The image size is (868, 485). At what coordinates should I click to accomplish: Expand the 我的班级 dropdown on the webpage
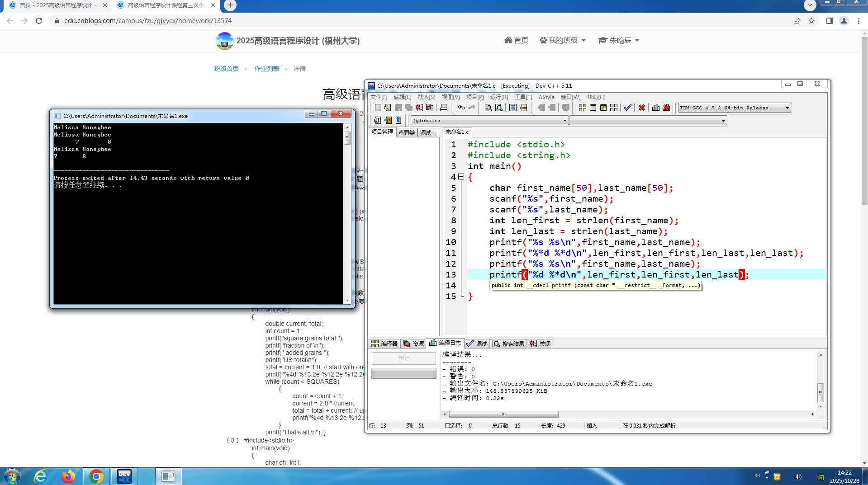(563, 40)
